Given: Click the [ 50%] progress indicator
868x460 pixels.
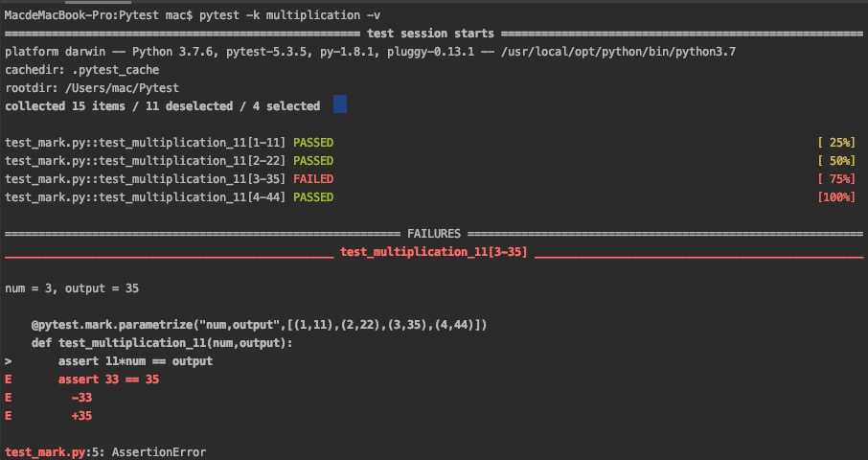Looking at the screenshot, I should (835, 161).
